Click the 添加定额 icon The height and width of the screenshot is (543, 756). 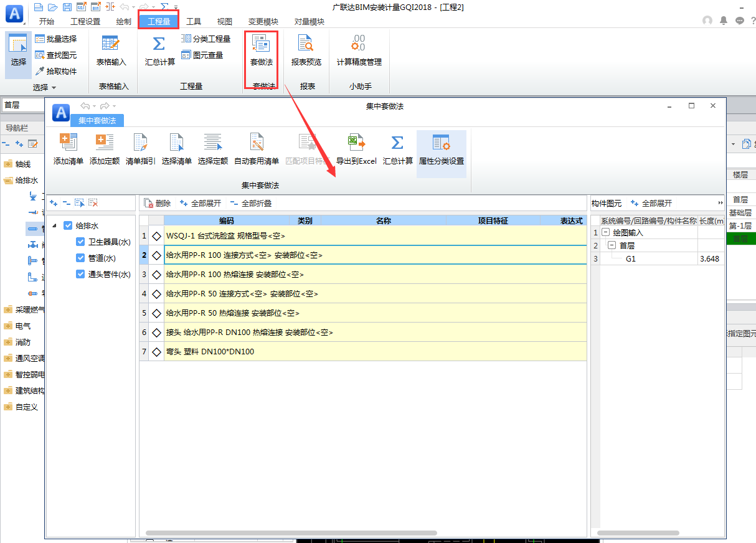(104, 142)
